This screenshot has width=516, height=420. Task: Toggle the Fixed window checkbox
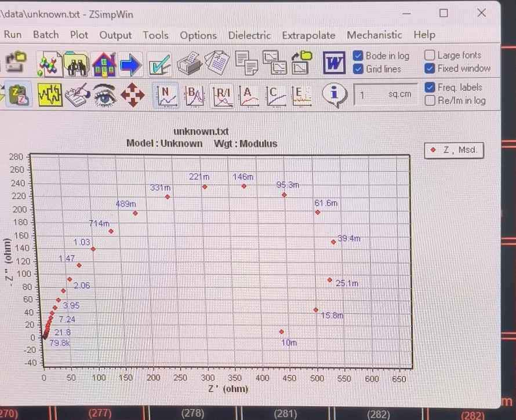coord(430,68)
